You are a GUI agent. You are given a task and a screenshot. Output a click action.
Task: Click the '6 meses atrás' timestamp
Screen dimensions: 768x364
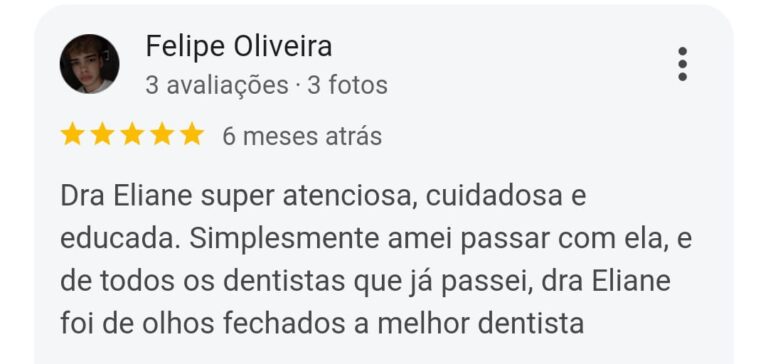coord(302,136)
